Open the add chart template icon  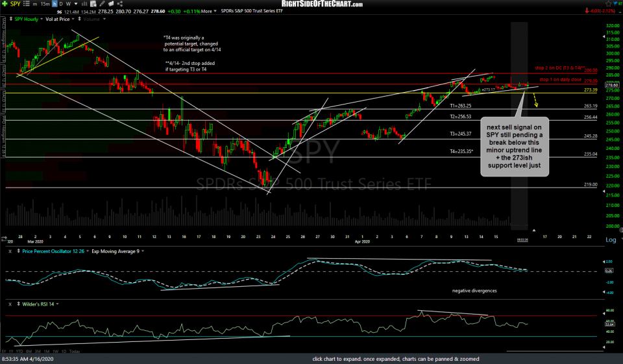pyautogui.click(x=93, y=4)
